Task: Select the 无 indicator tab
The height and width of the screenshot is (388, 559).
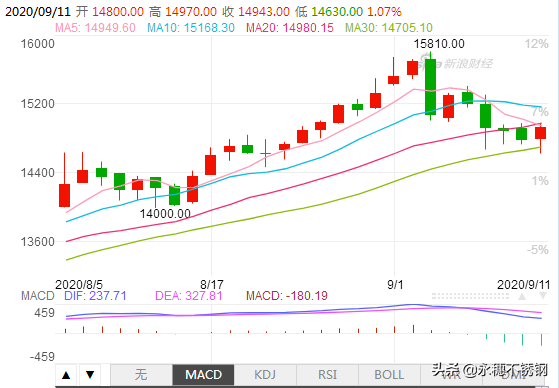Action: 141,375
